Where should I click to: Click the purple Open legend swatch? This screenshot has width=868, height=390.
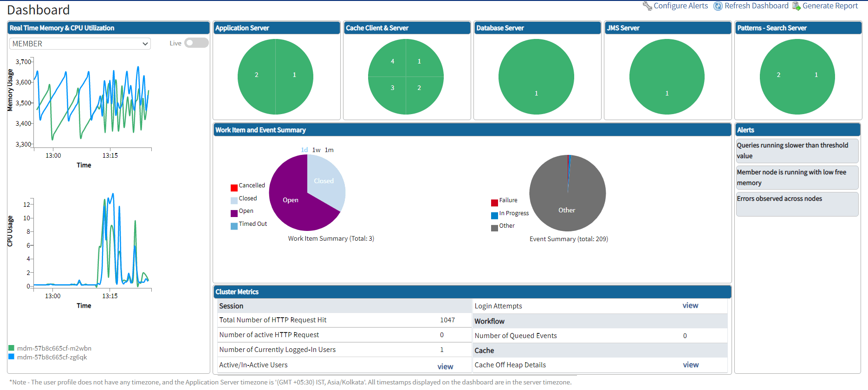(234, 213)
